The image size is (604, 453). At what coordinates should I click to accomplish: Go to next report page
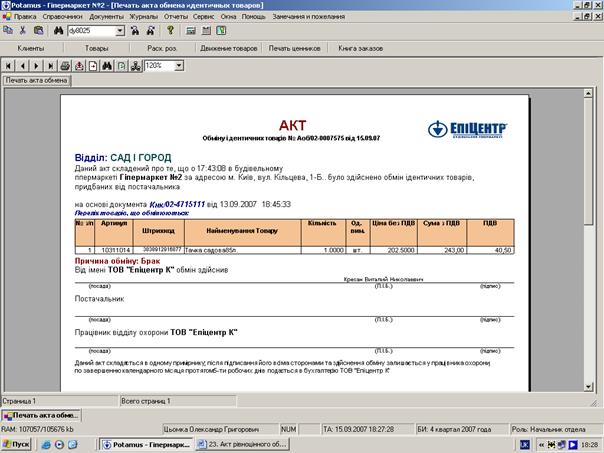tap(37, 66)
